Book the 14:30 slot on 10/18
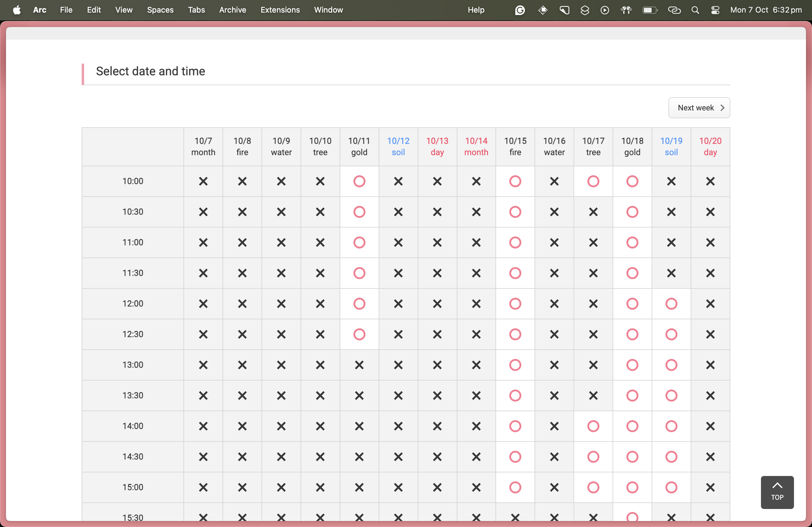Viewport: 812px width, 527px height. [632, 456]
